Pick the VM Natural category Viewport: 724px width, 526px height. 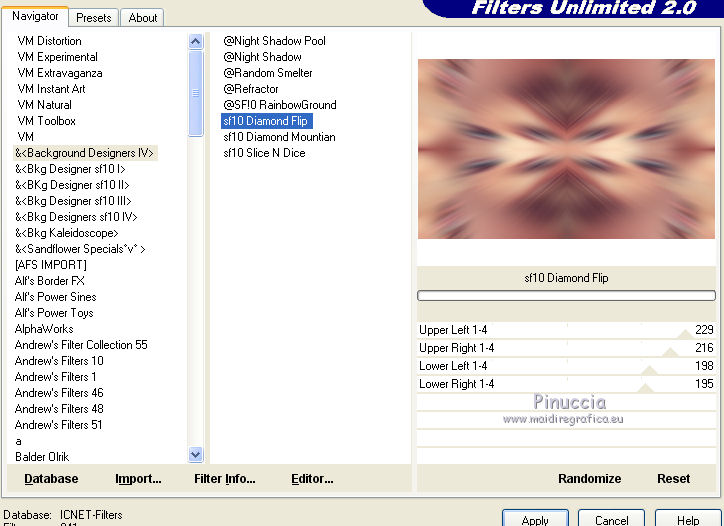44,105
